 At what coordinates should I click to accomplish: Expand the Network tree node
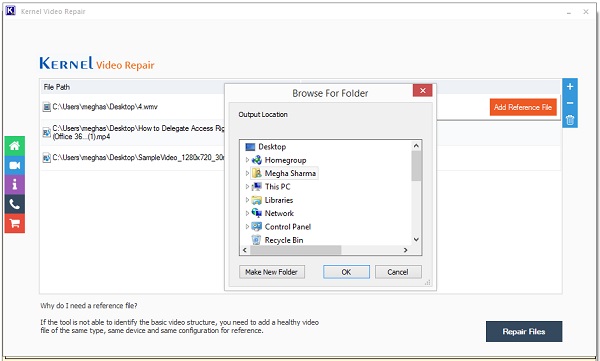tap(247, 213)
